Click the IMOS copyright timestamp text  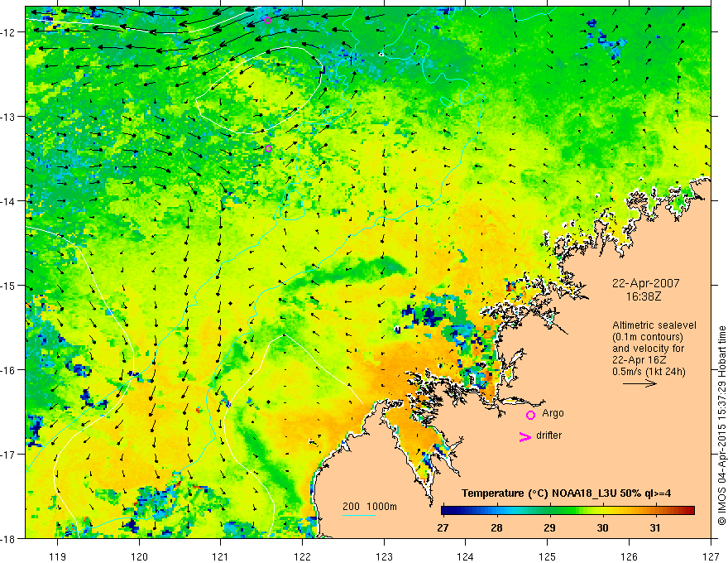click(x=722, y=426)
